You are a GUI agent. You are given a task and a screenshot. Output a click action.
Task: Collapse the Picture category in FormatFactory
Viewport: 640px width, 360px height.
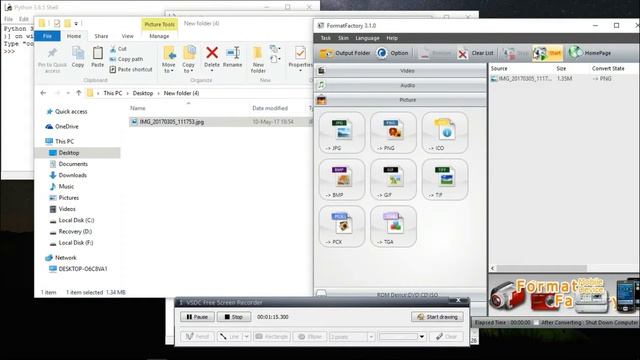[x=401, y=100]
